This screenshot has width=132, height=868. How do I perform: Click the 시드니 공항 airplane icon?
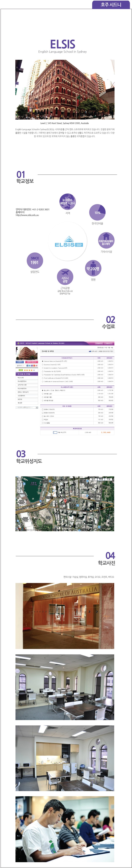[x=65, y=277]
